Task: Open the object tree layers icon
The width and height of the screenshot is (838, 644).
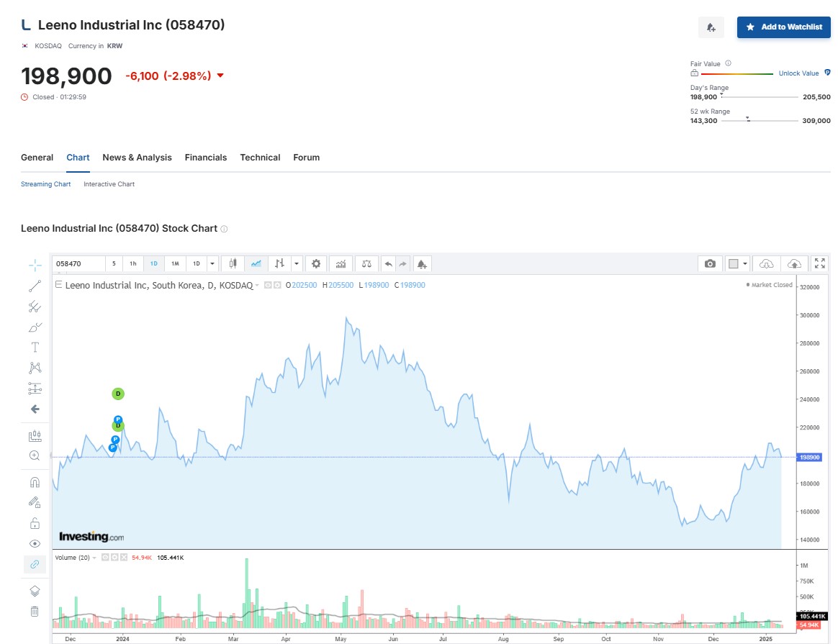Action: pos(35,591)
